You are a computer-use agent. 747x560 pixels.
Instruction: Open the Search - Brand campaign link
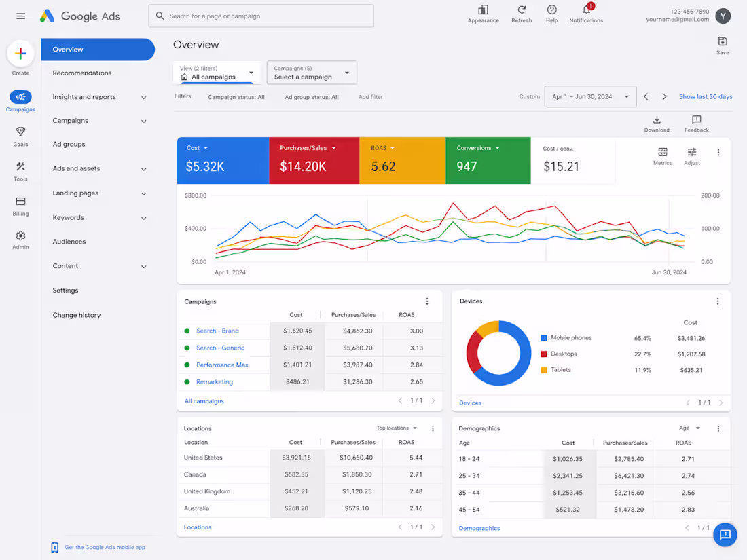[218, 331]
